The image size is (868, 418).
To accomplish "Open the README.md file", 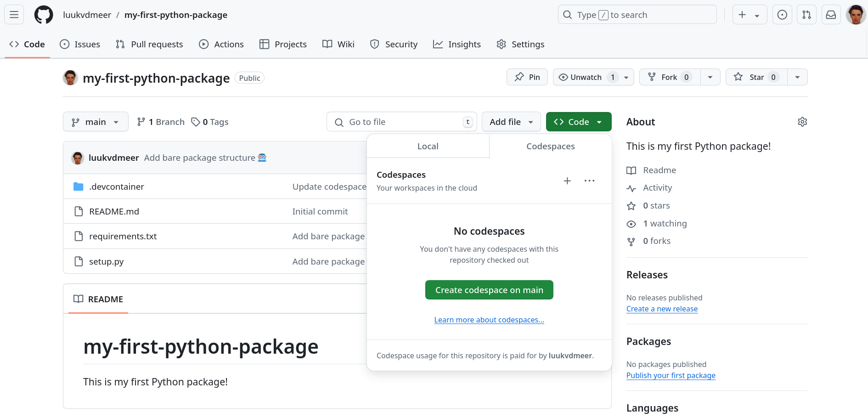I will point(114,211).
